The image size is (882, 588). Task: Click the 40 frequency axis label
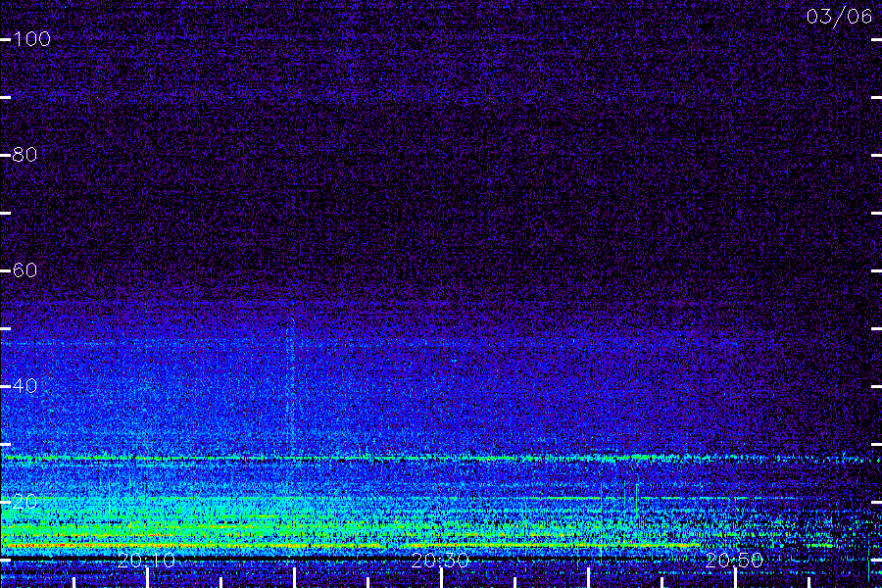coord(24,385)
